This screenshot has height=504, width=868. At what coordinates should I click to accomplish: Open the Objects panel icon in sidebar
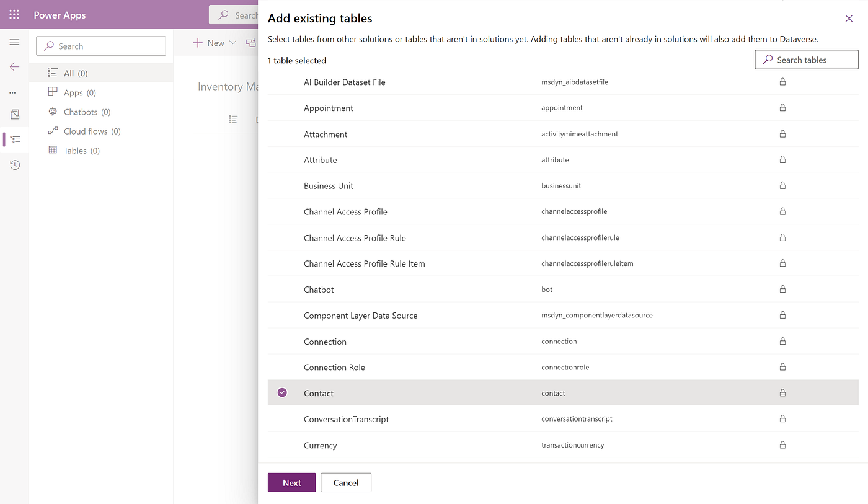[14, 114]
